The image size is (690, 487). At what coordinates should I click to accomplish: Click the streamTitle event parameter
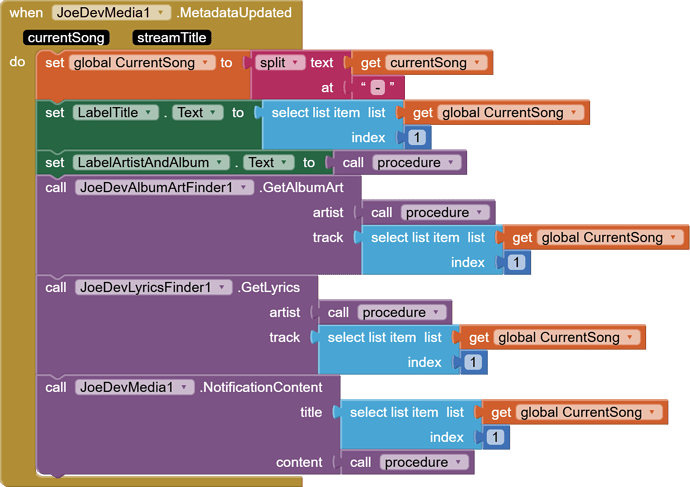(x=171, y=38)
